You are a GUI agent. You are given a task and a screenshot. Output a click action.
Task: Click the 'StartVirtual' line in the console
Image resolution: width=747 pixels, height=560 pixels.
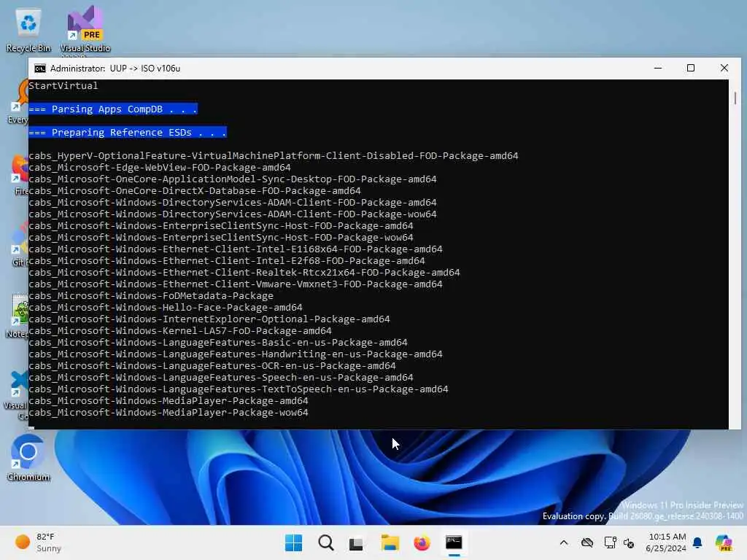click(x=63, y=86)
